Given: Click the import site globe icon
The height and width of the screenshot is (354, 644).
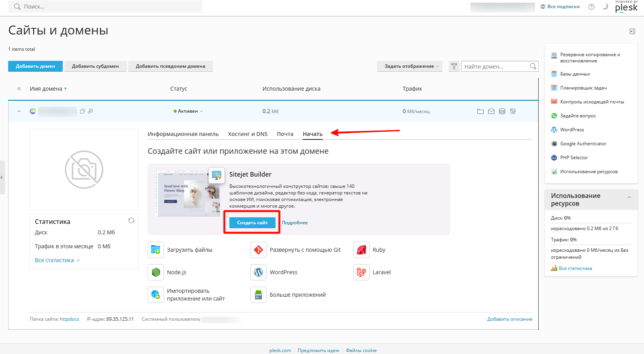Looking at the screenshot, I should [156, 295].
